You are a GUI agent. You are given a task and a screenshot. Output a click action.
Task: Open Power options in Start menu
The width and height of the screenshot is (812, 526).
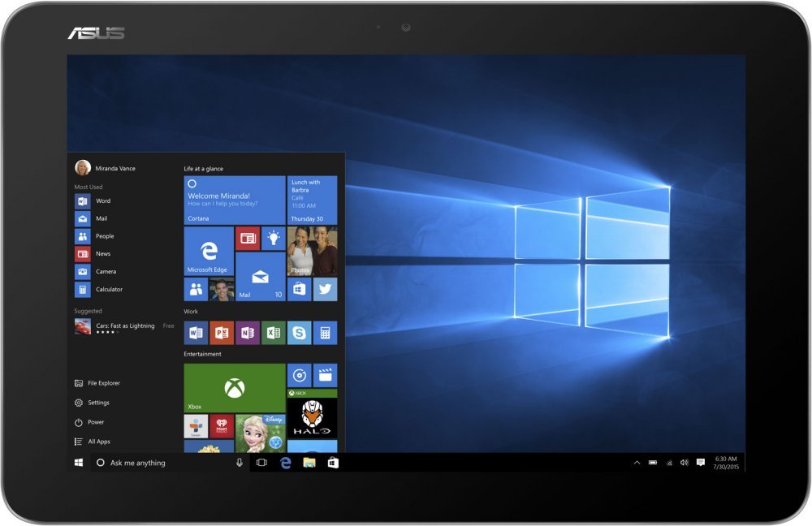point(89,422)
